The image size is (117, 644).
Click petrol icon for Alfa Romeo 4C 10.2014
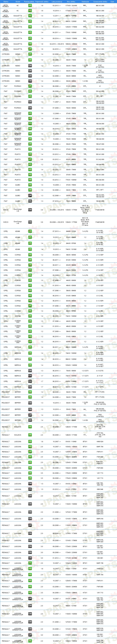(x=30, y=11)
